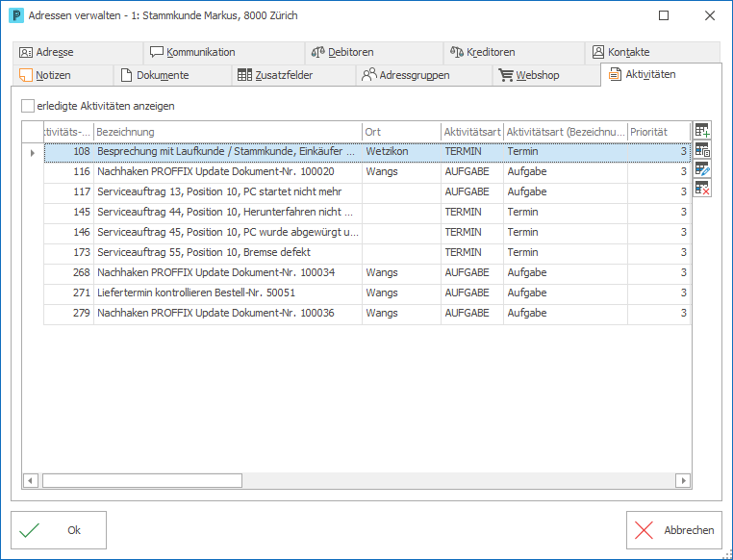Click the row indicator arrow beside row 108

33,152
